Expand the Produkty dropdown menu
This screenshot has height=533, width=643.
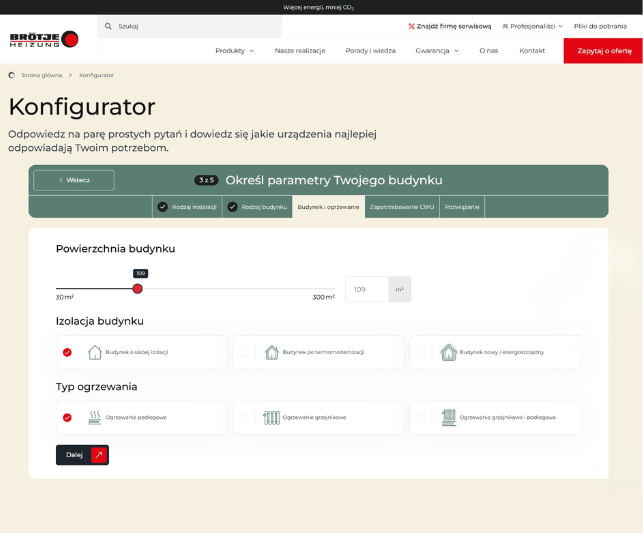pyautogui.click(x=235, y=51)
